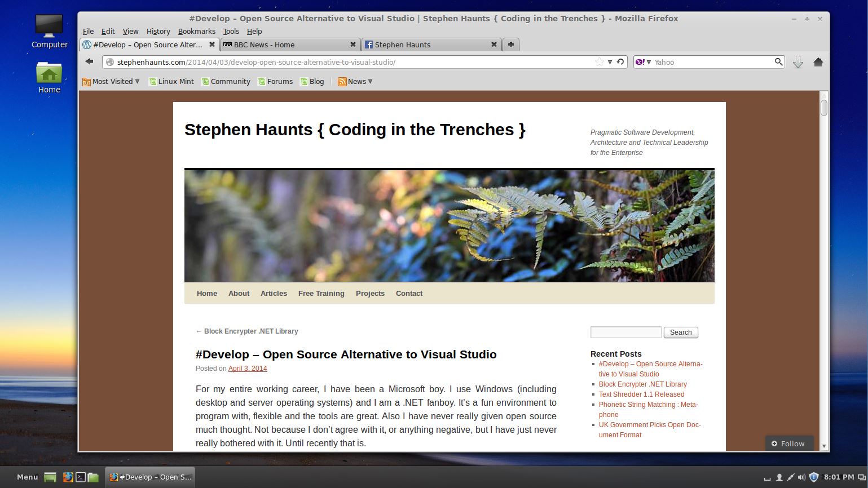
Task: Toggle the bookmark star for this page
Action: [x=600, y=62]
